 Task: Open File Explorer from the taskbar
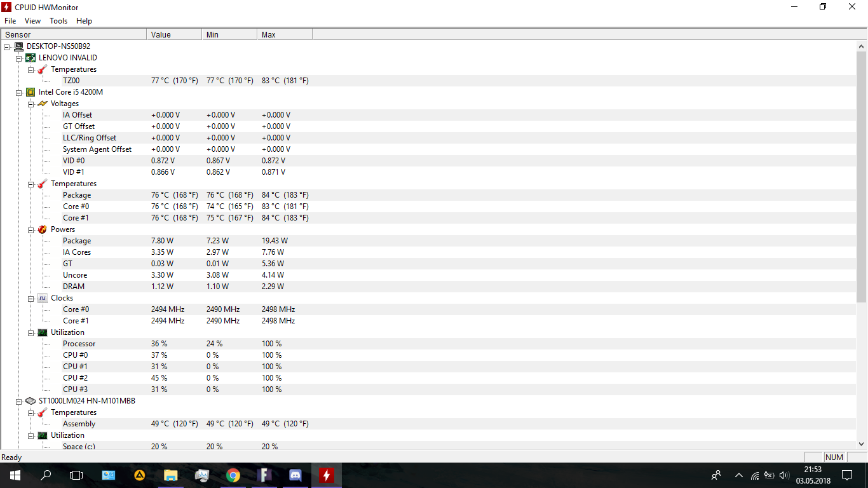(x=170, y=475)
